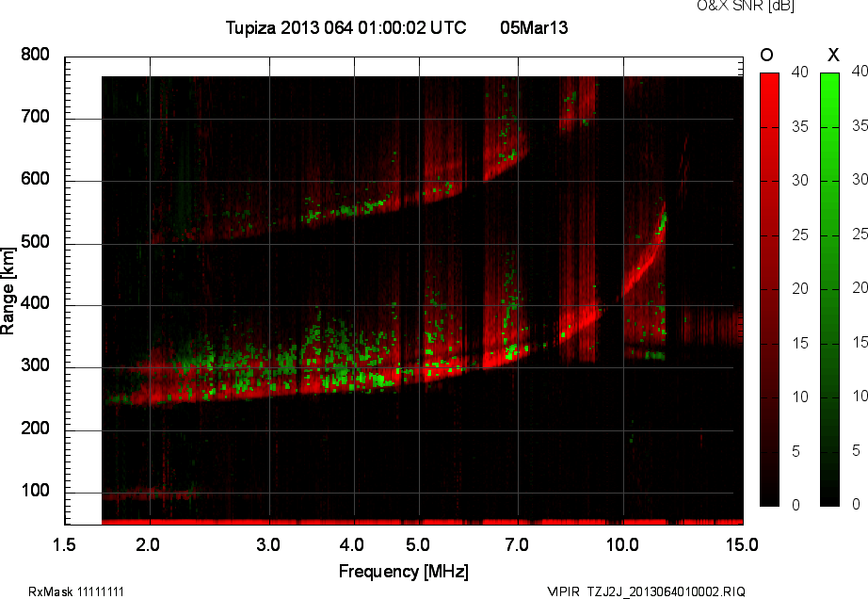Click the 35 dB label beside the red colorbar
868x599 pixels.
[x=800, y=127]
